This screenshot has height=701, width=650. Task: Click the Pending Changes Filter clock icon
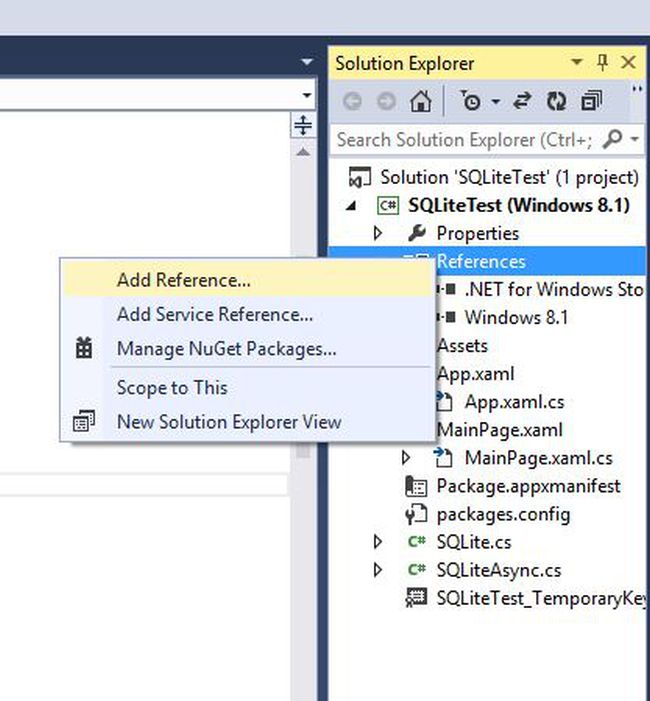pos(471,101)
